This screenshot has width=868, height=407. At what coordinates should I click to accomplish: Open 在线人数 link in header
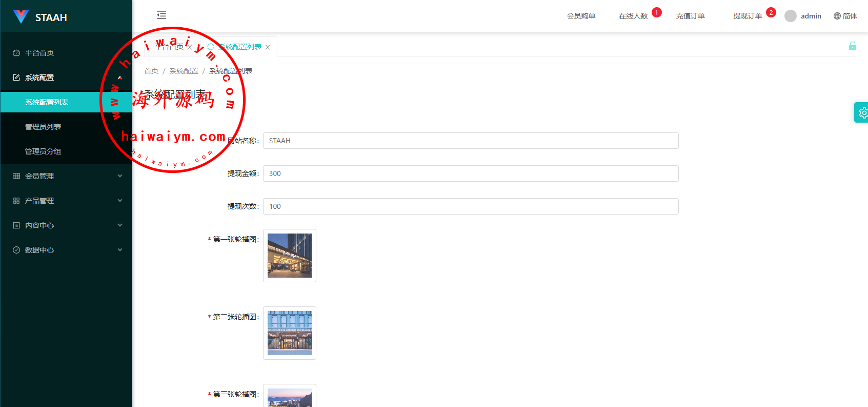(633, 16)
